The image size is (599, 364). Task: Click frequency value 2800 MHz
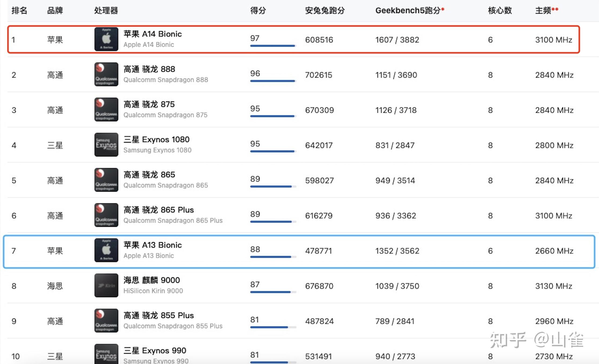pos(554,145)
